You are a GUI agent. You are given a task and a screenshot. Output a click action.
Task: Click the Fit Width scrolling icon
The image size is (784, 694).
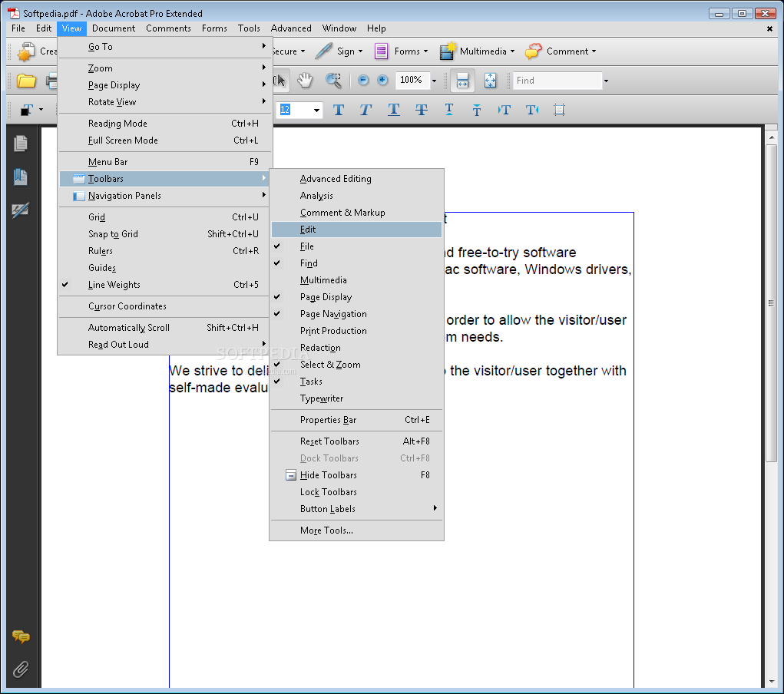[x=462, y=81]
